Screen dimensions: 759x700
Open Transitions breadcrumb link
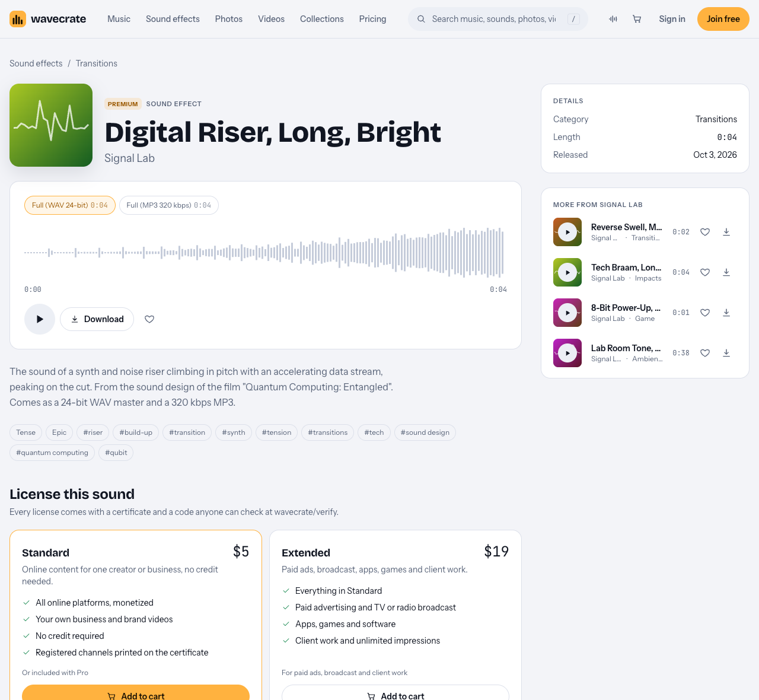click(x=97, y=63)
